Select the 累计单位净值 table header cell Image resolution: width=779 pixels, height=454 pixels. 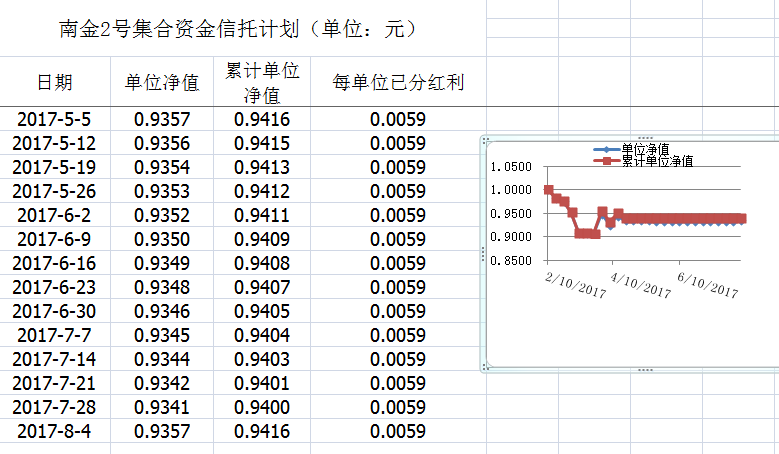pos(262,82)
